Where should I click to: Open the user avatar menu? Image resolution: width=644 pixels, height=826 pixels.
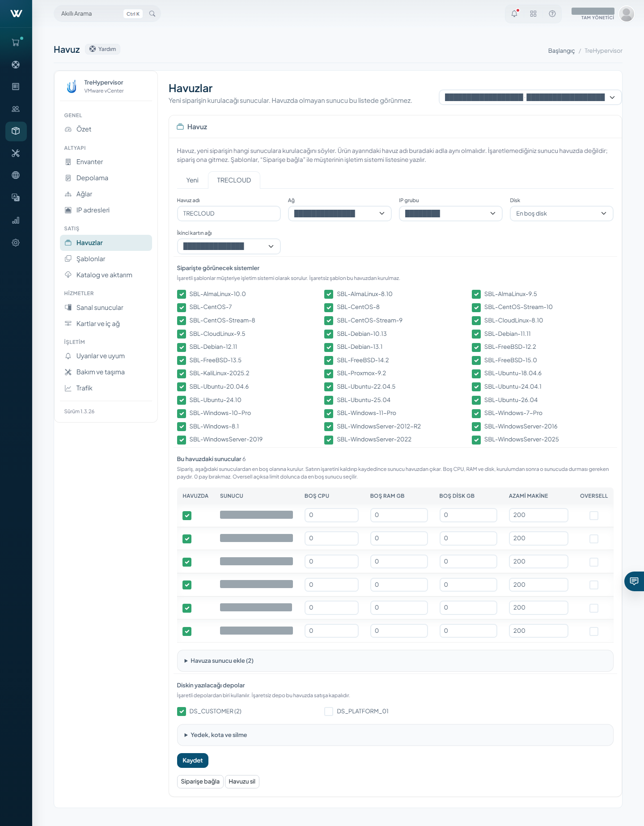[627, 14]
